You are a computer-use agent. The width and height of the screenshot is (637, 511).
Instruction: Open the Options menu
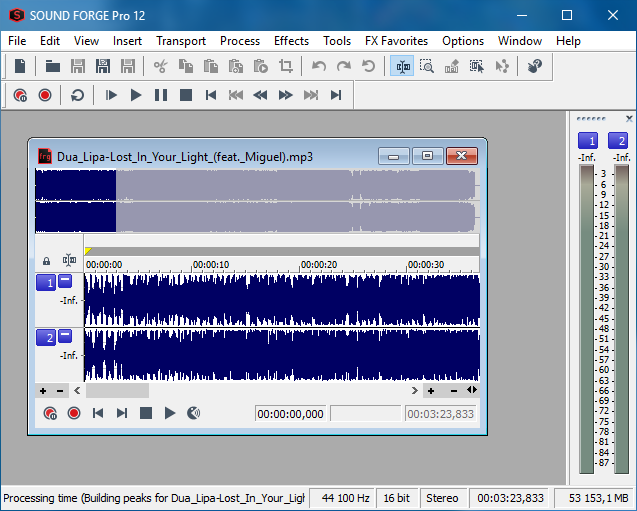[x=463, y=41]
